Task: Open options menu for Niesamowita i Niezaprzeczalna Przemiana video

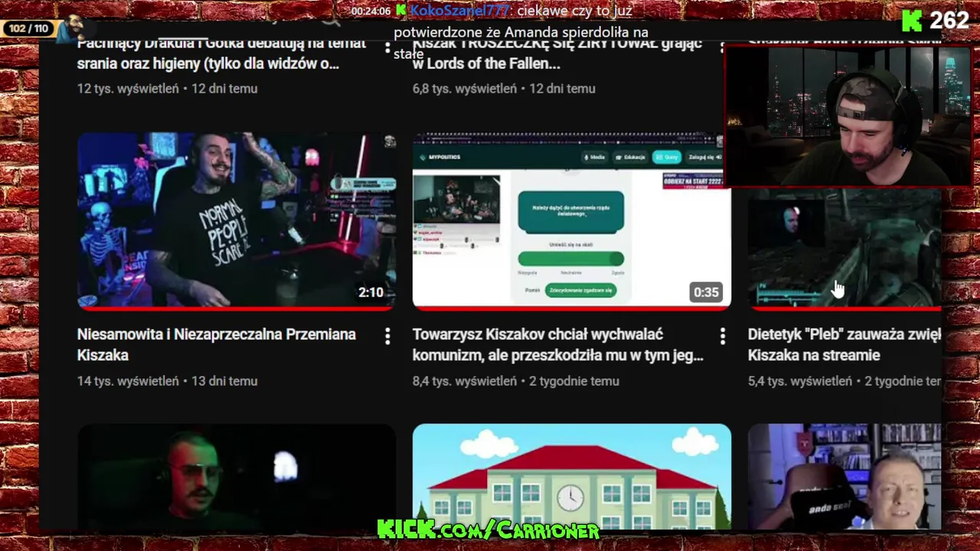Action: (387, 335)
